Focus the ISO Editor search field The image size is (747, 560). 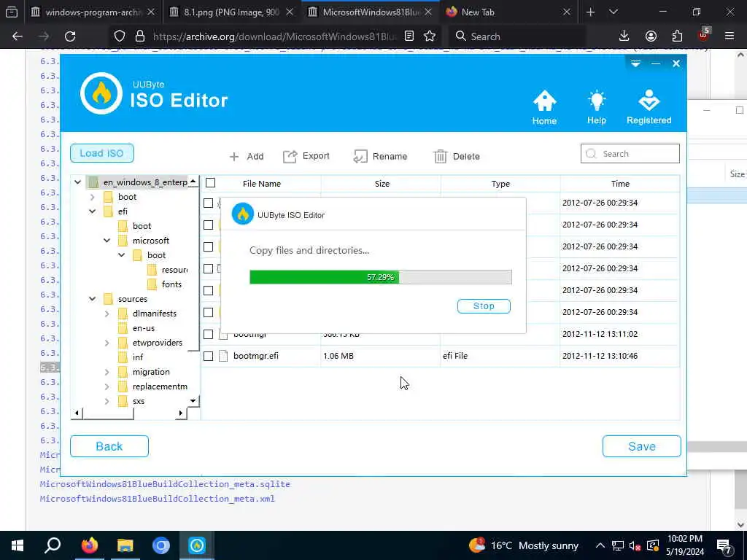[630, 154]
